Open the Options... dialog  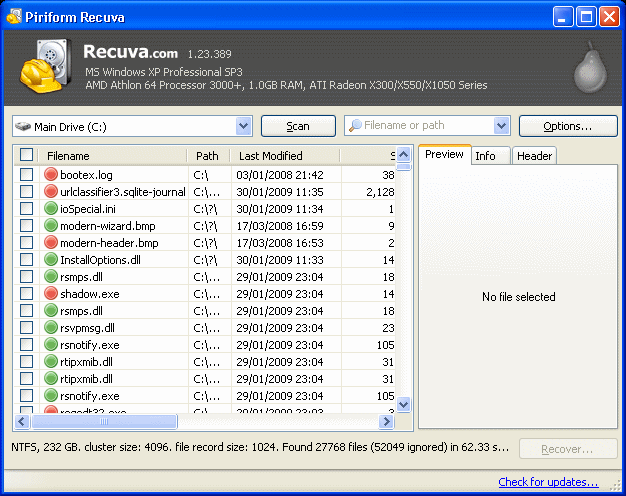point(568,126)
